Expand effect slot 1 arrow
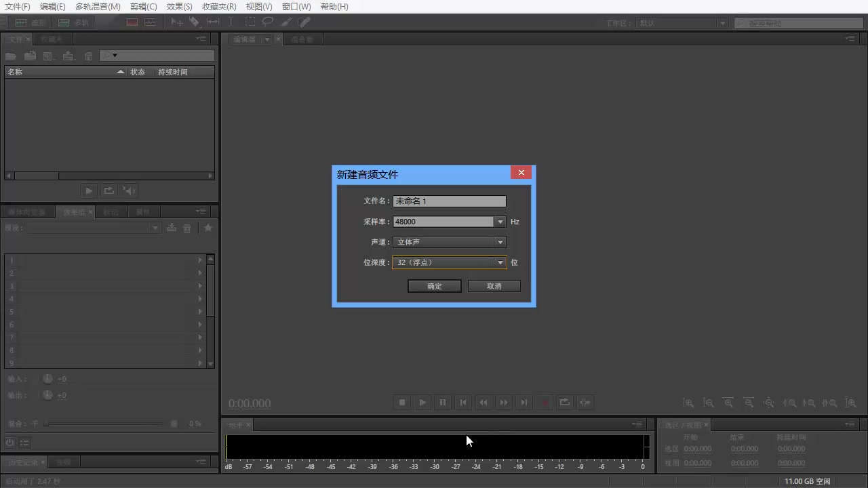Viewport: 868px width, 488px height. 199,260
